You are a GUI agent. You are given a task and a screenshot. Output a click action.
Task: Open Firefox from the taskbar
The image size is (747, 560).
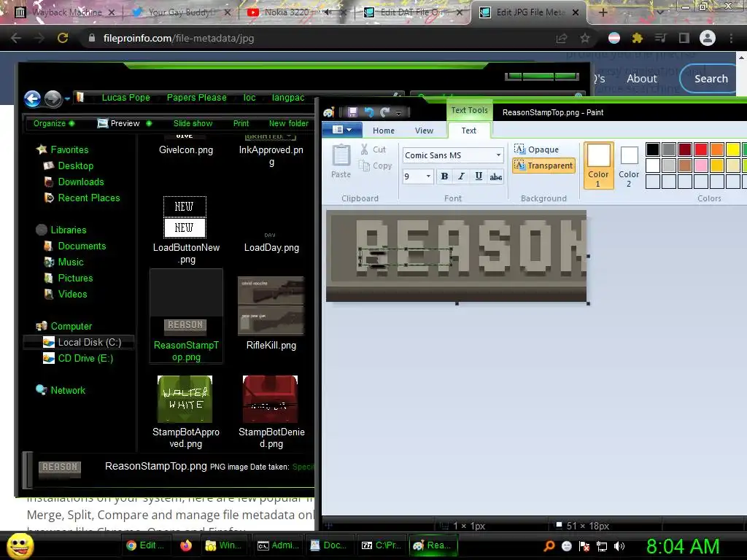pos(186,545)
